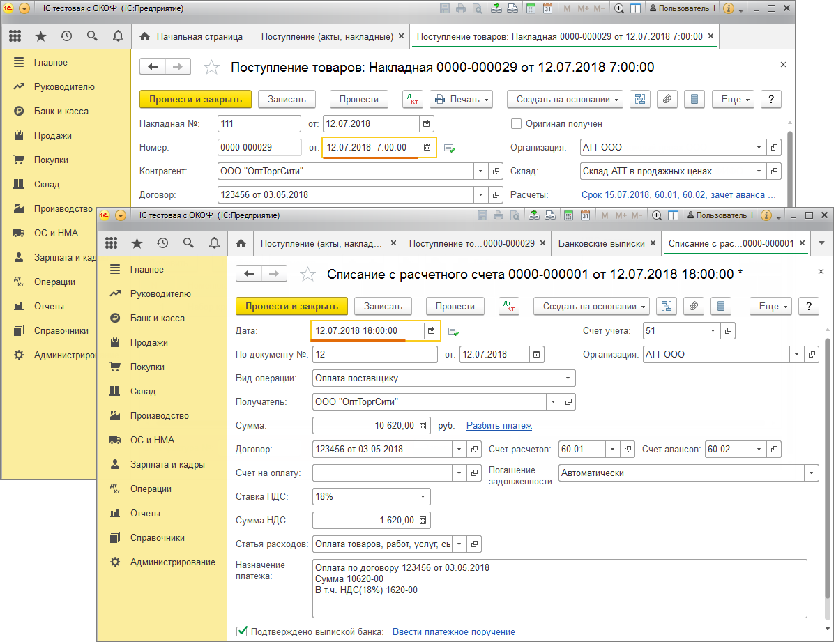Click Записать in Списание document
This screenshot has height=644, width=836.
pos(383,306)
